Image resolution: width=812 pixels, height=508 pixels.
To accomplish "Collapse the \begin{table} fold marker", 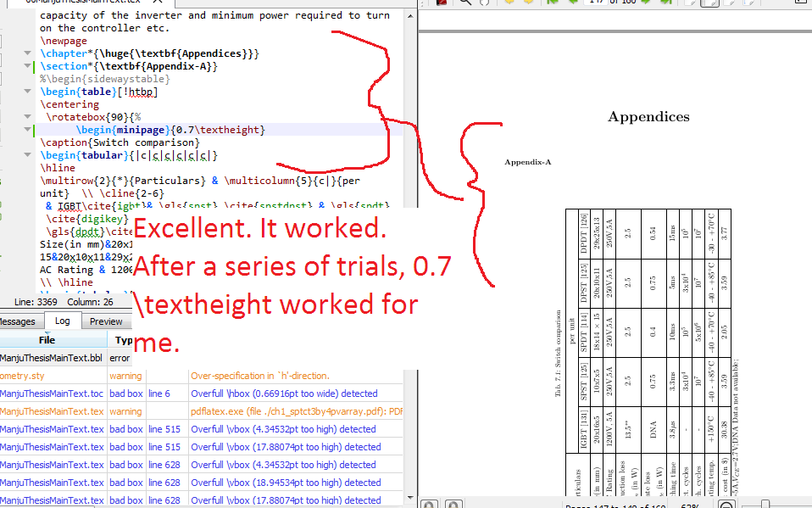I will click(x=27, y=92).
